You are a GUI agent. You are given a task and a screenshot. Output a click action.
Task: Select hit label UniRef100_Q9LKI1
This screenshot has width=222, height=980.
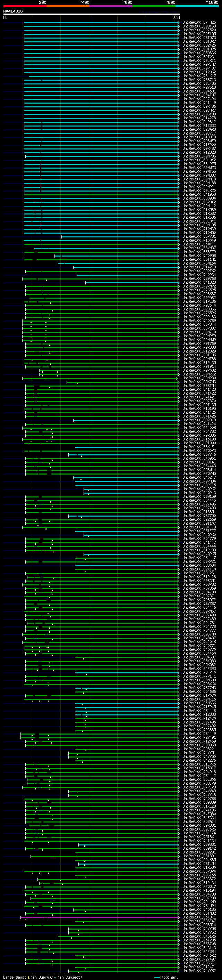199,60
